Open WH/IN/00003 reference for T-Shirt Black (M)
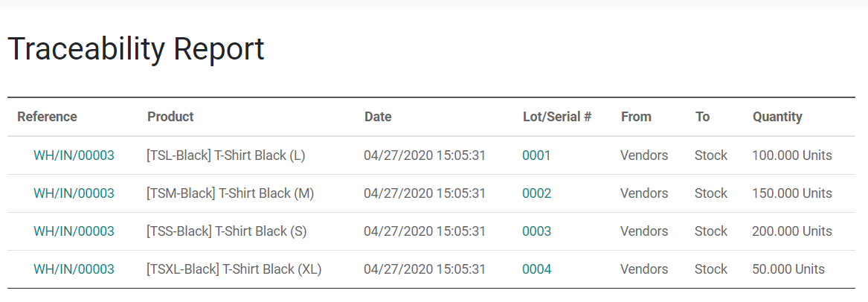Image resolution: width=868 pixels, height=302 pixels. point(74,193)
